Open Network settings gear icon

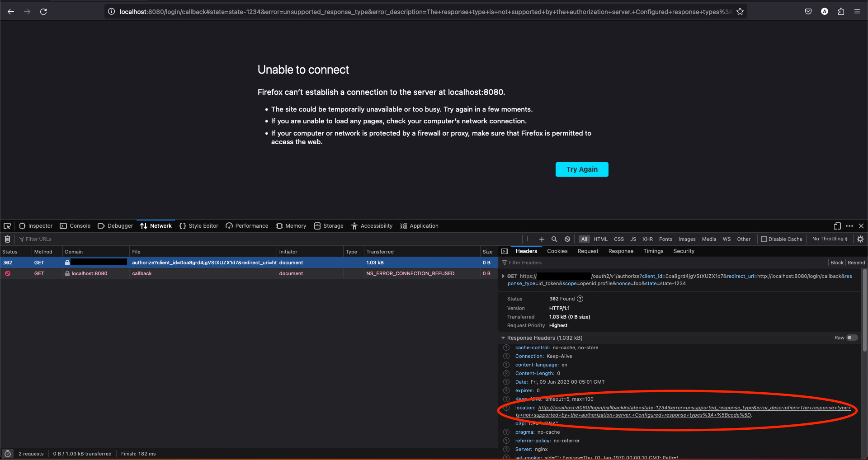pyautogui.click(x=860, y=239)
